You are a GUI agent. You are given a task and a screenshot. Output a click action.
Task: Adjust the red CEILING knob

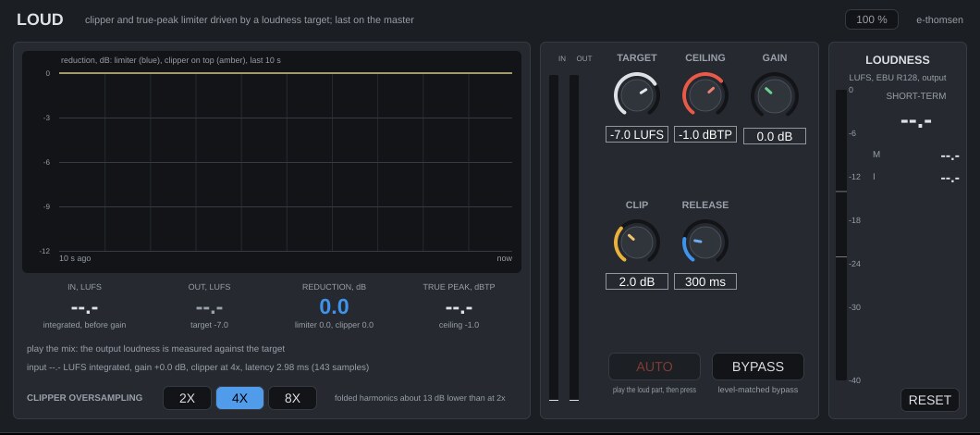[x=705, y=94]
